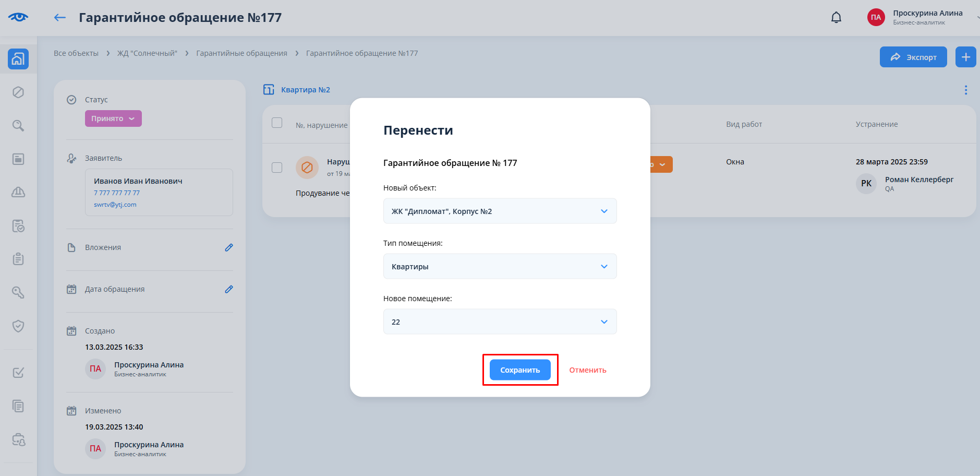This screenshot has height=476, width=980.
Task: Click the pencil icon next to Вложения
Action: pos(228,247)
